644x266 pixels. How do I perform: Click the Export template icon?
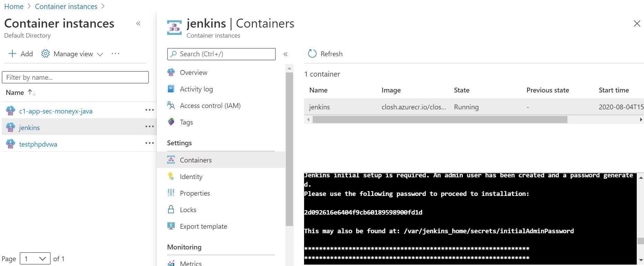[171, 226]
